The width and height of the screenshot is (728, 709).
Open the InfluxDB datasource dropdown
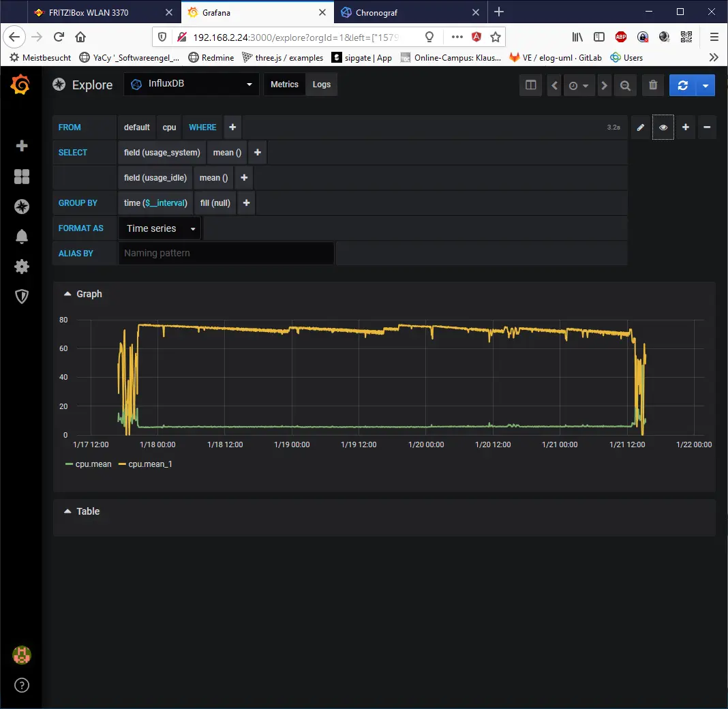click(190, 84)
